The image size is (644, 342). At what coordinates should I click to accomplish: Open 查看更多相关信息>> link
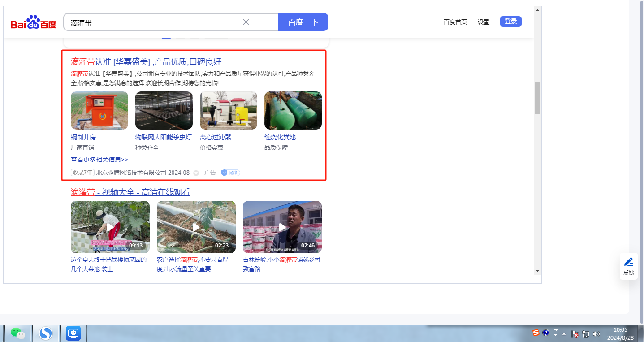coord(99,160)
